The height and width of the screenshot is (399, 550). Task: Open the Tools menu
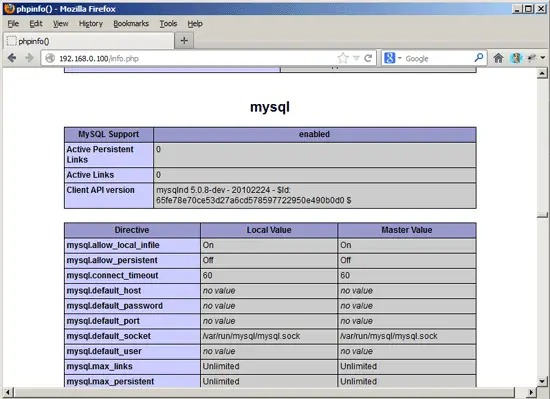[x=168, y=23]
